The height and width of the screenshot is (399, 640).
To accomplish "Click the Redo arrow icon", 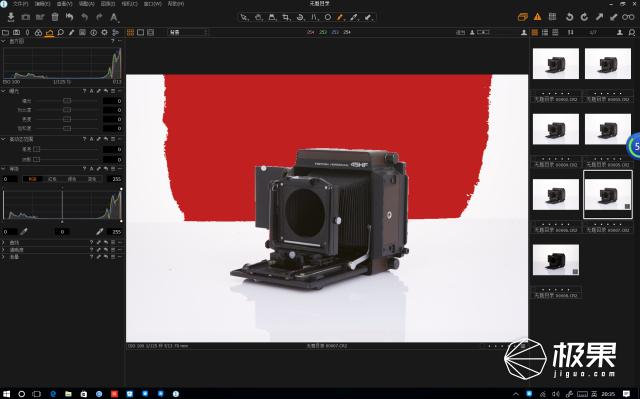I will [99, 17].
